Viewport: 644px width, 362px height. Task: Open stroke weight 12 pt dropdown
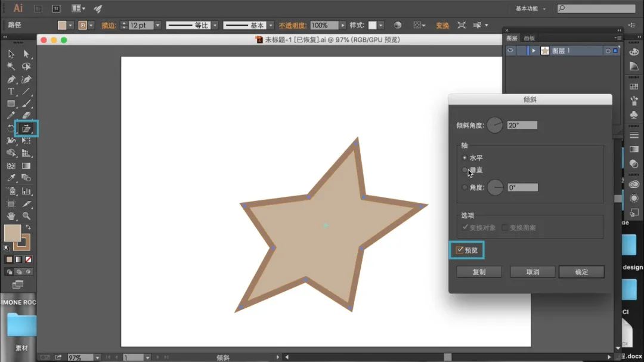[157, 26]
